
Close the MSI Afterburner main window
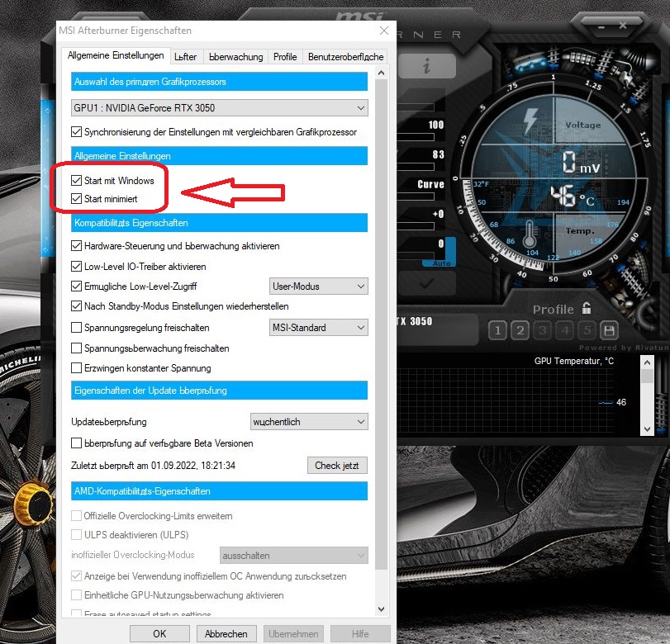[x=623, y=26]
